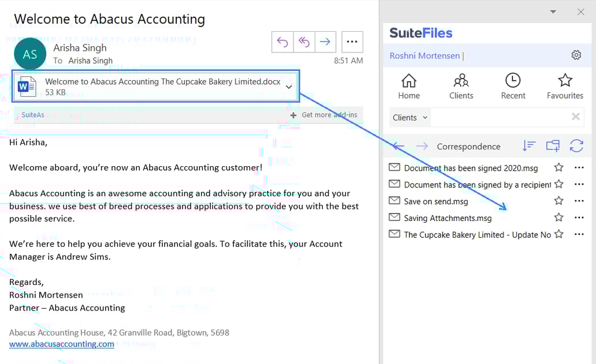Toggle the star on Document has been signed 2020.msg
This screenshot has width=596, height=364.
click(558, 167)
